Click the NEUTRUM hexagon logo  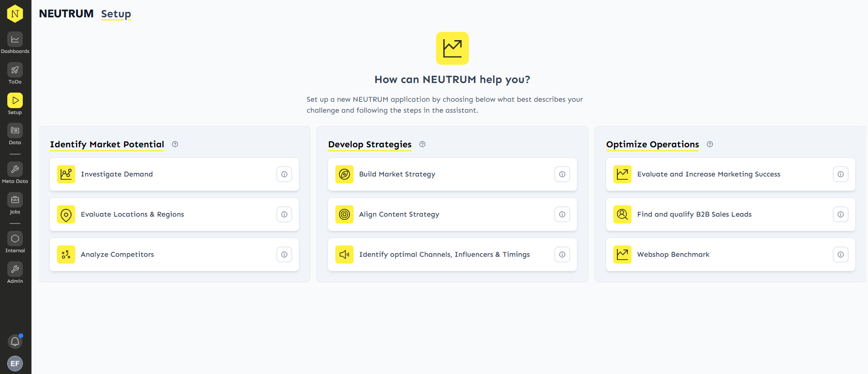pos(15,14)
